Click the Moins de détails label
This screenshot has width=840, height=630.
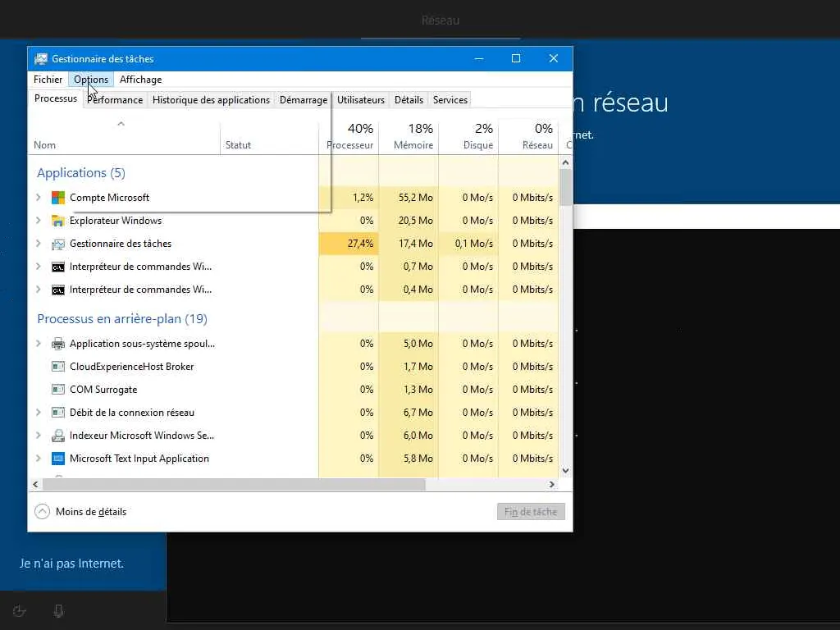pos(91,512)
